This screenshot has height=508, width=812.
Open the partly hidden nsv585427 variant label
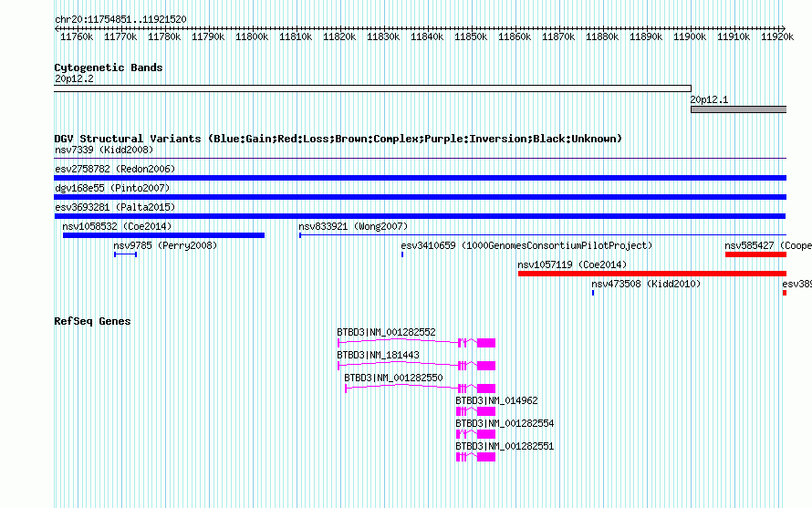tap(768, 245)
